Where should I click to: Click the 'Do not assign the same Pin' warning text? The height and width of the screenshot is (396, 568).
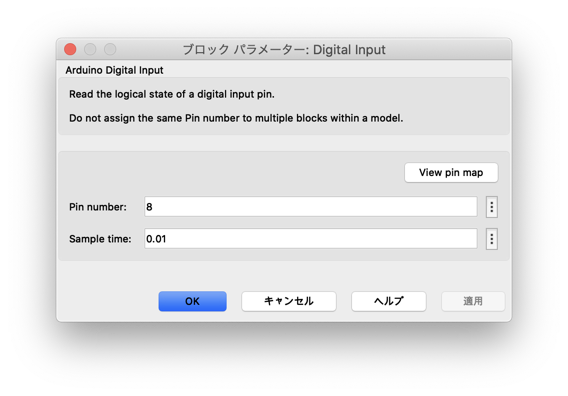point(236,118)
